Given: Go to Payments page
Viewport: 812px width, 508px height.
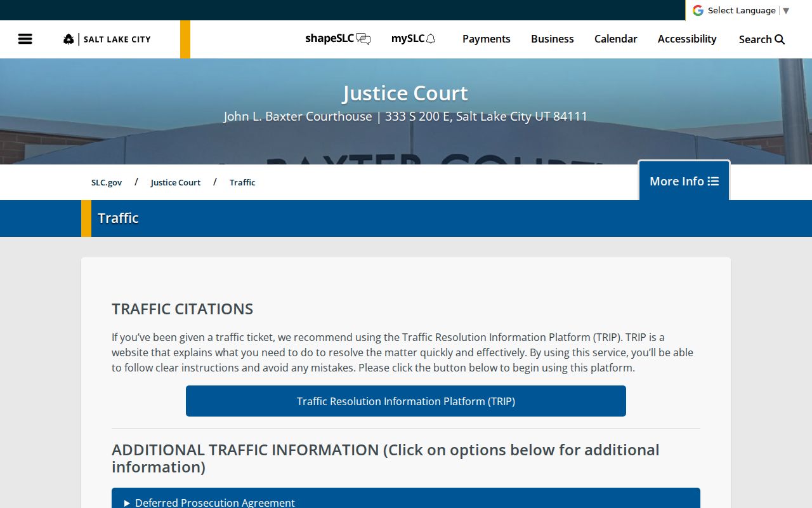Looking at the screenshot, I should (x=486, y=39).
